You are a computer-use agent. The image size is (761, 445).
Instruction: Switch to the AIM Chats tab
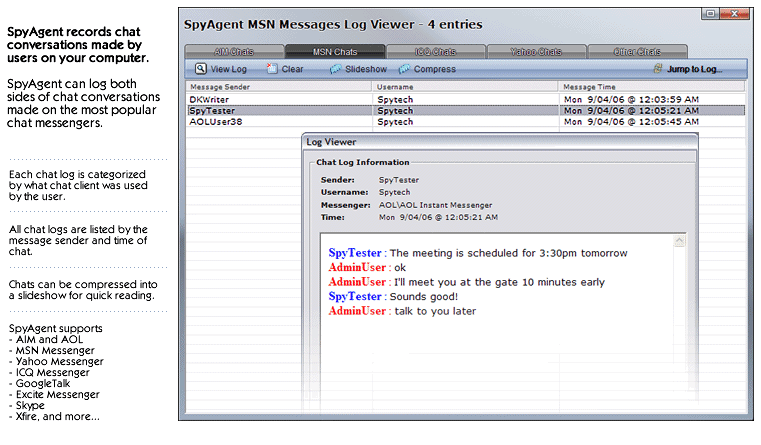click(234, 51)
